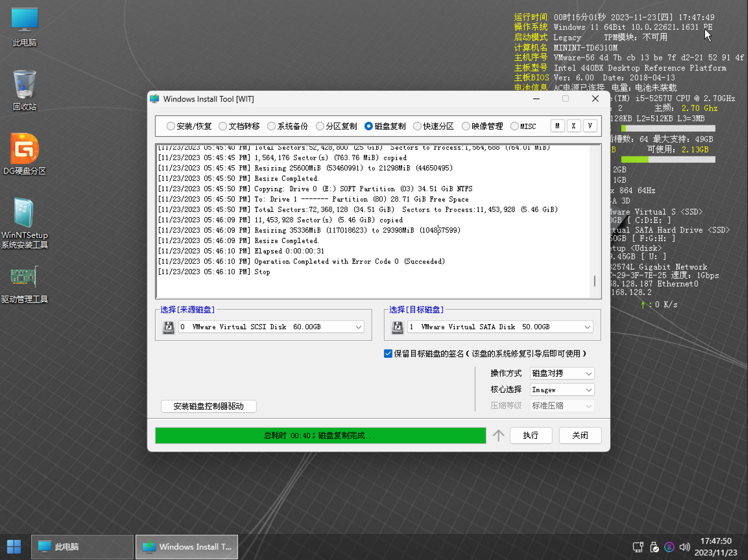The image size is (748, 560).
Task: Open the 回收站 recycle bin icon
Action: 25,90
